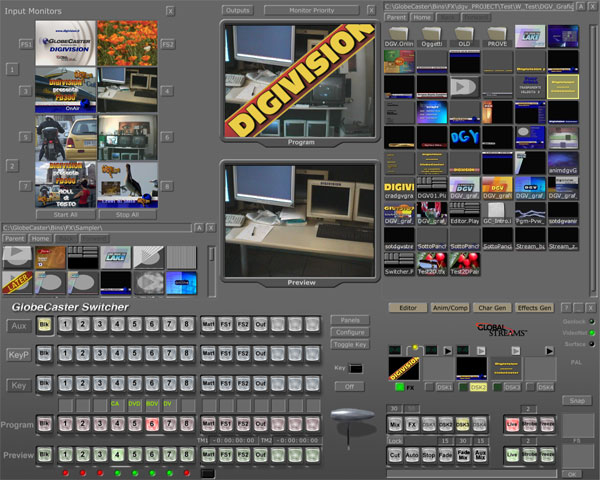Click the Start All button

62,214
